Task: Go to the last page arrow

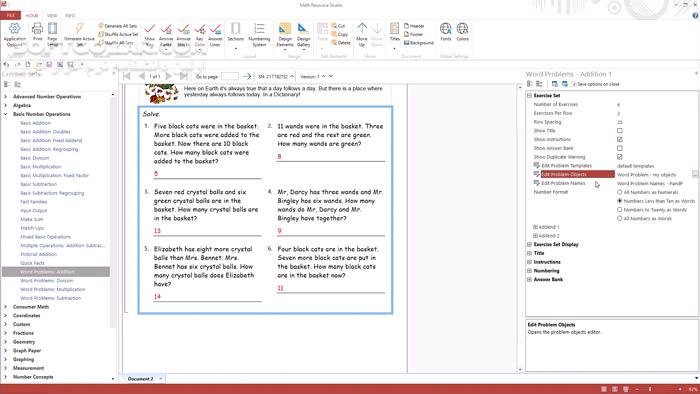Action: (x=183, y=76)
